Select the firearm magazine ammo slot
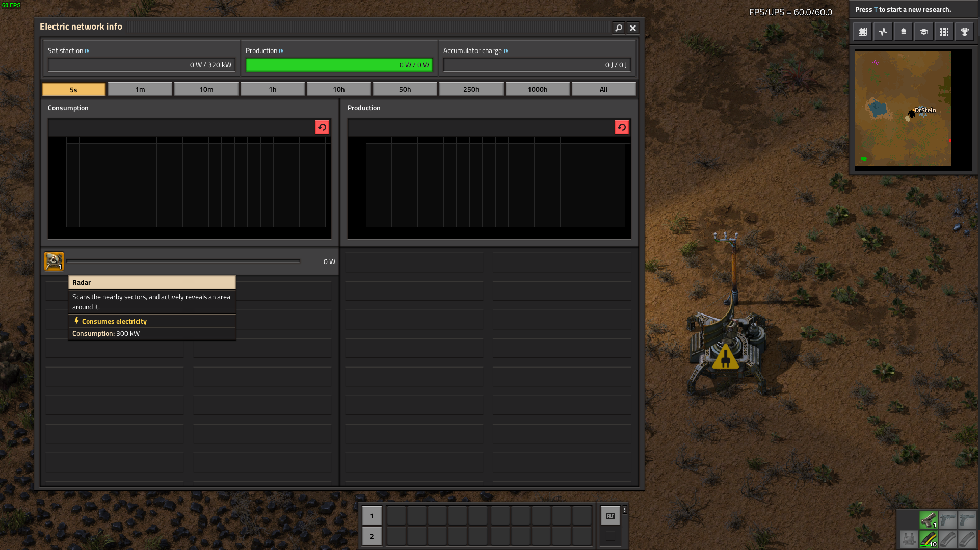980x550 pixels. [x=929, y=539]
